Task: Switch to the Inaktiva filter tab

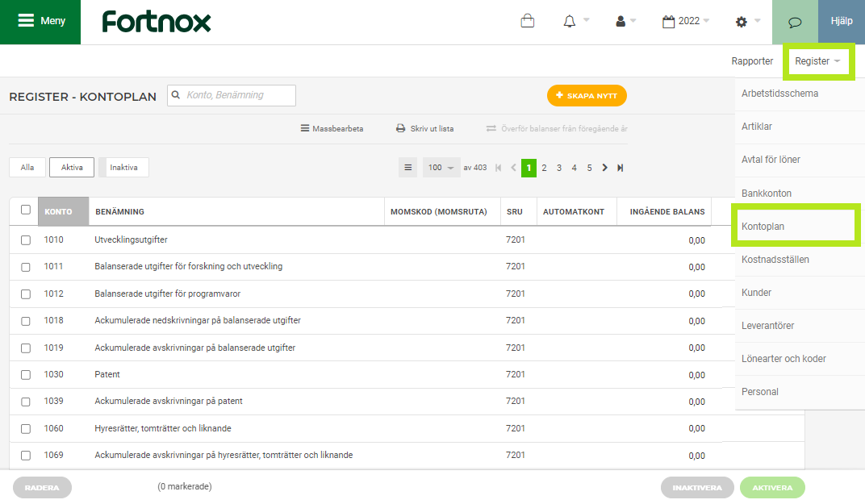Action: (x=124, y=168)
